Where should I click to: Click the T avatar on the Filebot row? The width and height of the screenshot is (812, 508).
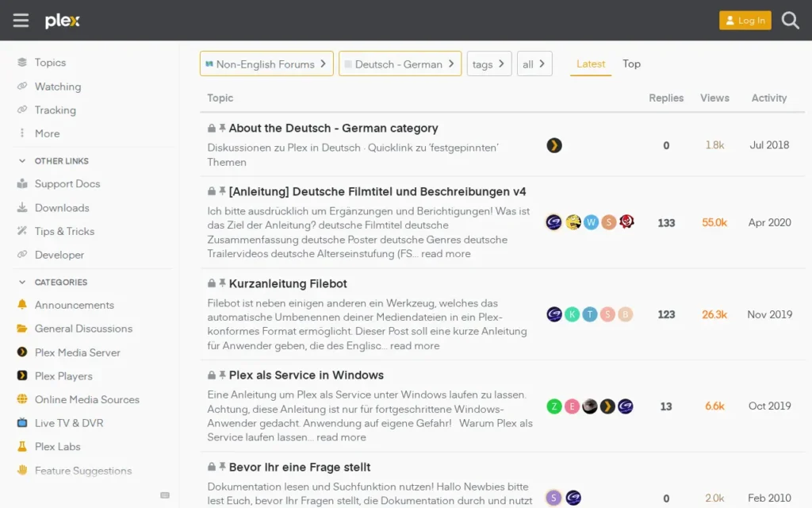point(589,314)
